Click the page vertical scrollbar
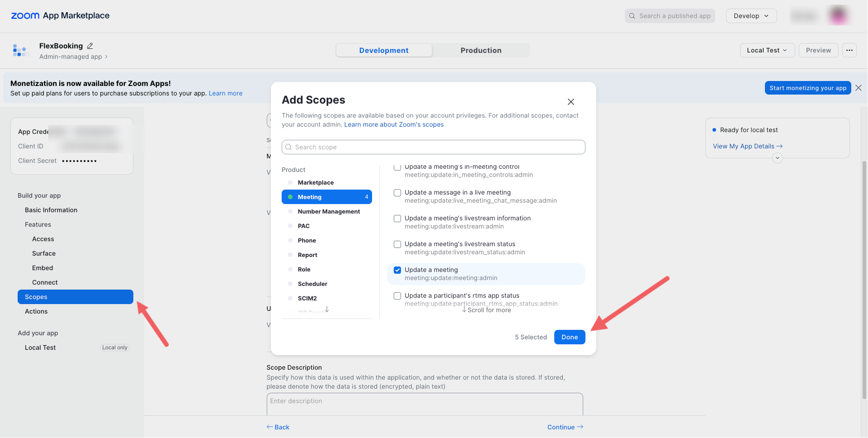868x438 pixels. [x=864, y=279]
